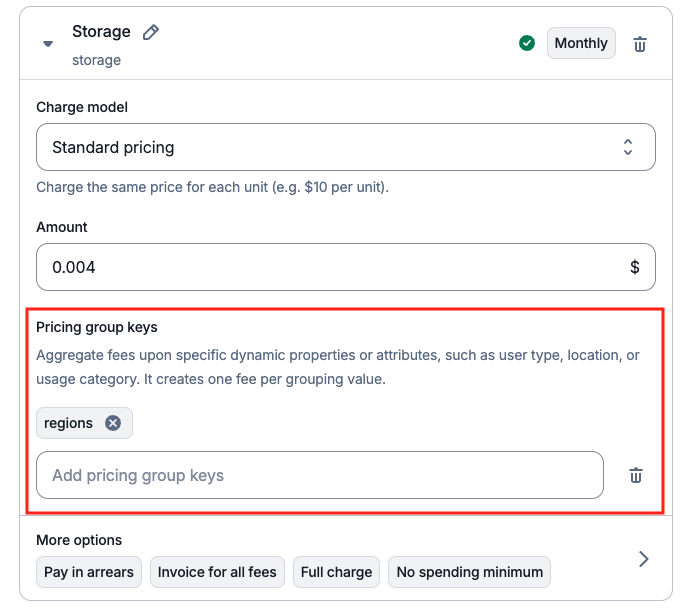Viewport: 692px width, 613px height.
Task: Click the dollar currency symbol in Amount
Action: 635,267
